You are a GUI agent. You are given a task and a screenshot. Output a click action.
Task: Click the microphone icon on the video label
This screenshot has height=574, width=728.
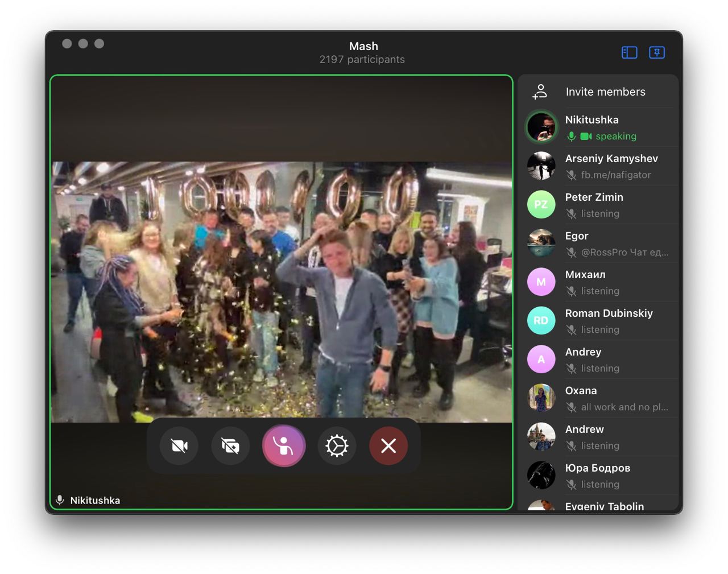tap(60, 500)
